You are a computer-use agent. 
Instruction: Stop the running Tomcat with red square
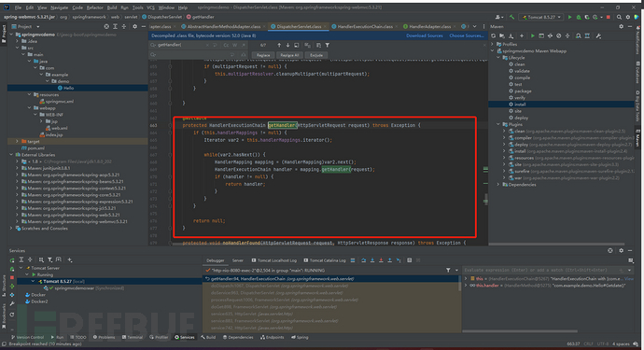click(x=609, y=17)
